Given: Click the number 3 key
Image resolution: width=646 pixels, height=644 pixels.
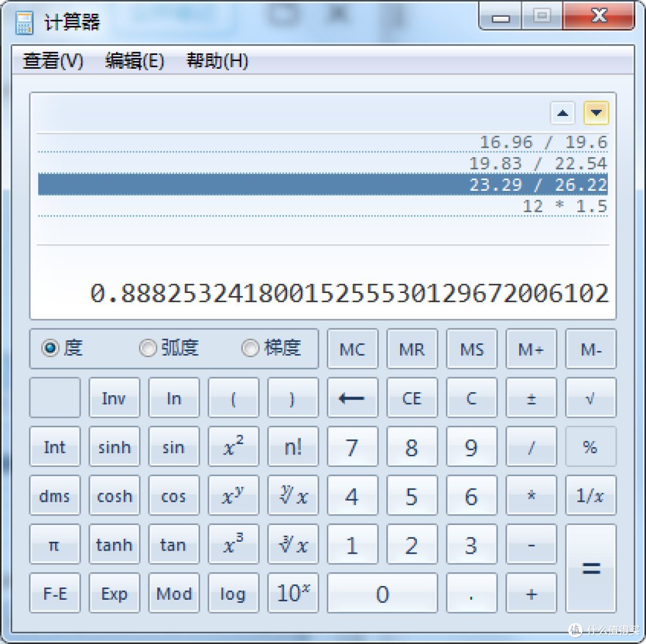Looking at the screenshot, I should tap(471, 544).
